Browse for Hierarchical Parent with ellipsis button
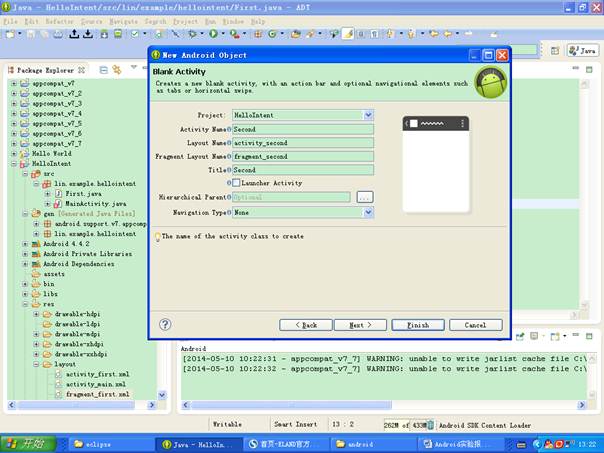This screenshot has height=453, width=604. click(364, 197)
